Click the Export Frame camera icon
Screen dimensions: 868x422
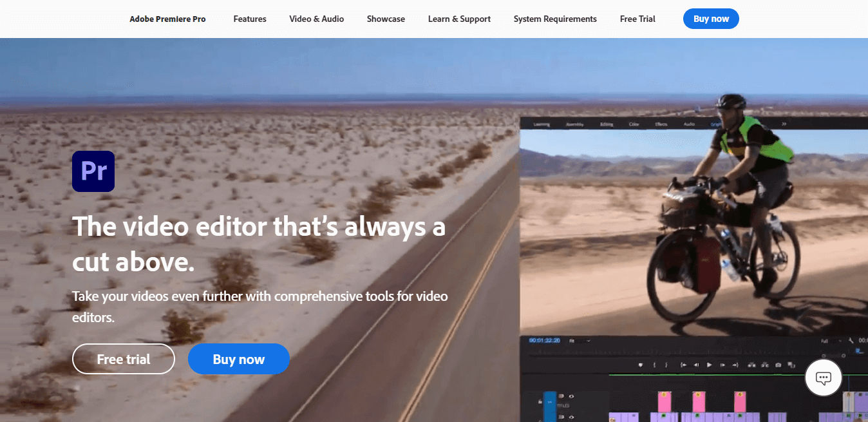[778, 365]
